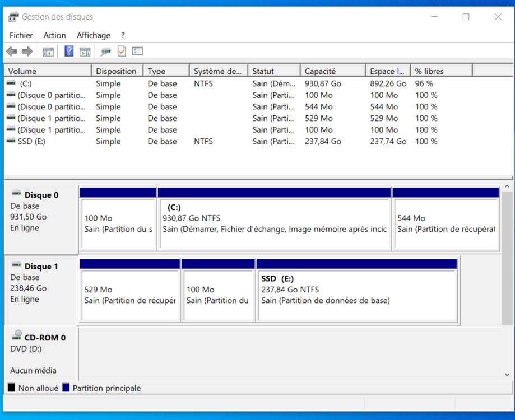The height and width of the screenshot is (420, 515).
Task: Select the SSD (E:) row in volume list
Action: point(31,142)
